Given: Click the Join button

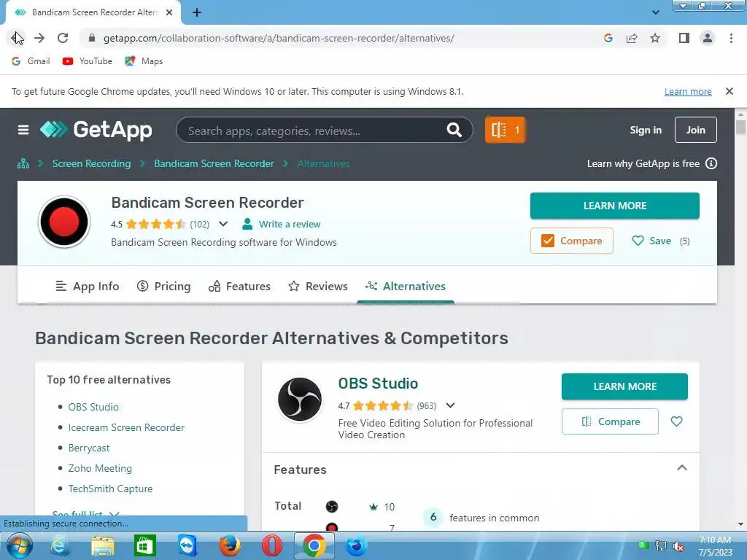Looking at the screenshot, I should (x=695, y=130).
